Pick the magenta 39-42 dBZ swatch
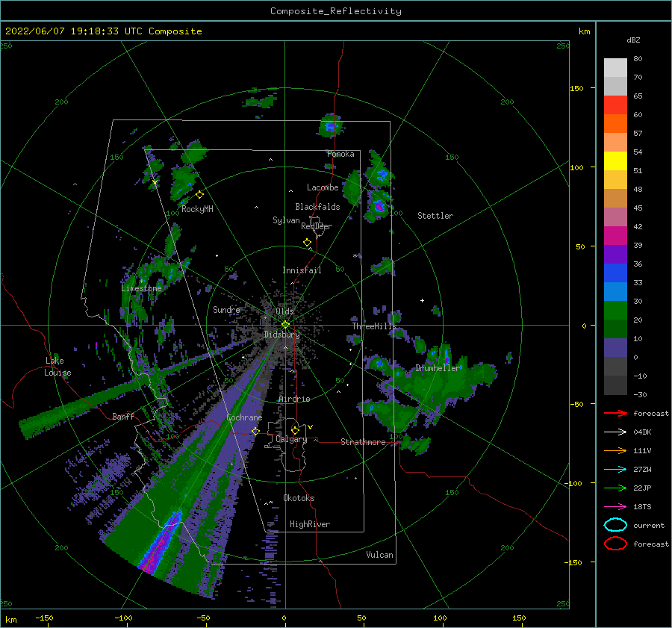The width and height of the screenshot is (672, 628). [x=615, y=236]
